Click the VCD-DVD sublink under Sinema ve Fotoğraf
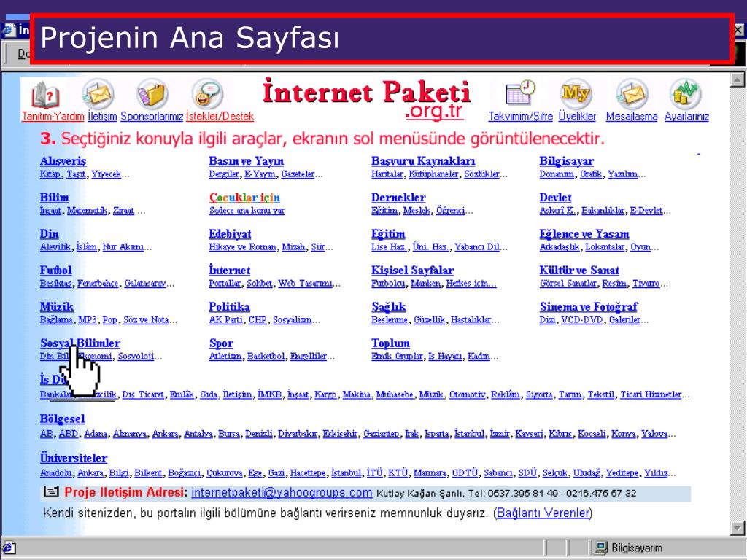Image resolution: width=747 pixels, height=560 pixels. coord(582,319)
